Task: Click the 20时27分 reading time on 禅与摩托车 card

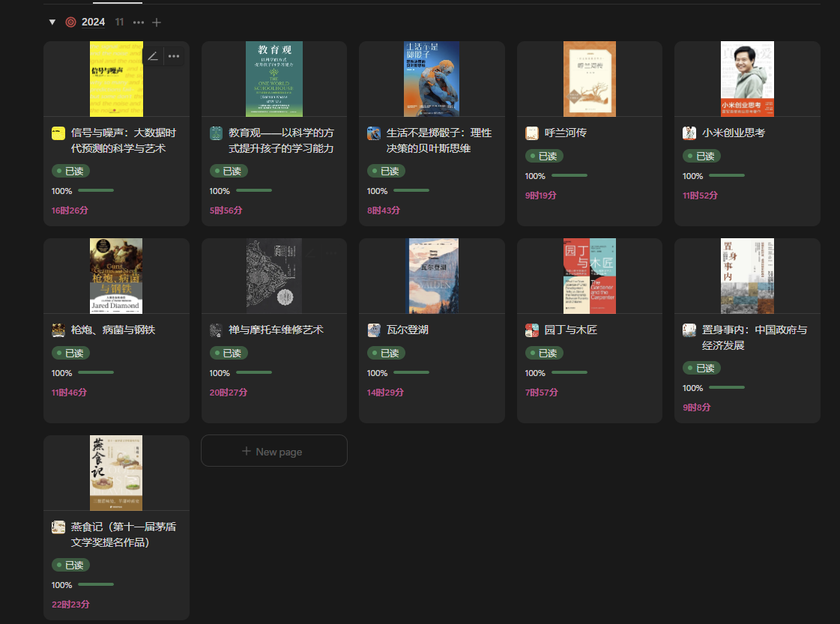Action: click(x=226, y=393)
